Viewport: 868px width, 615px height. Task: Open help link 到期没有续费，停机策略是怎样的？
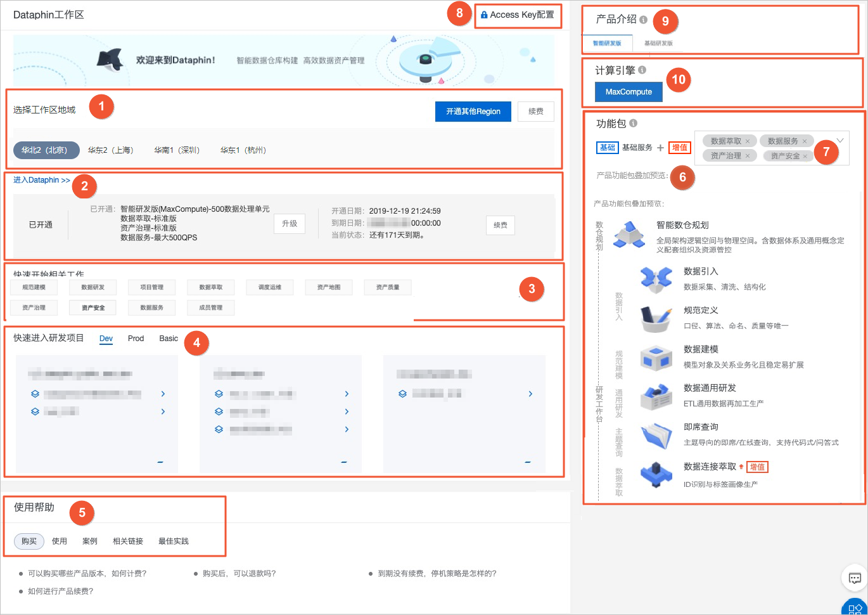437,573
